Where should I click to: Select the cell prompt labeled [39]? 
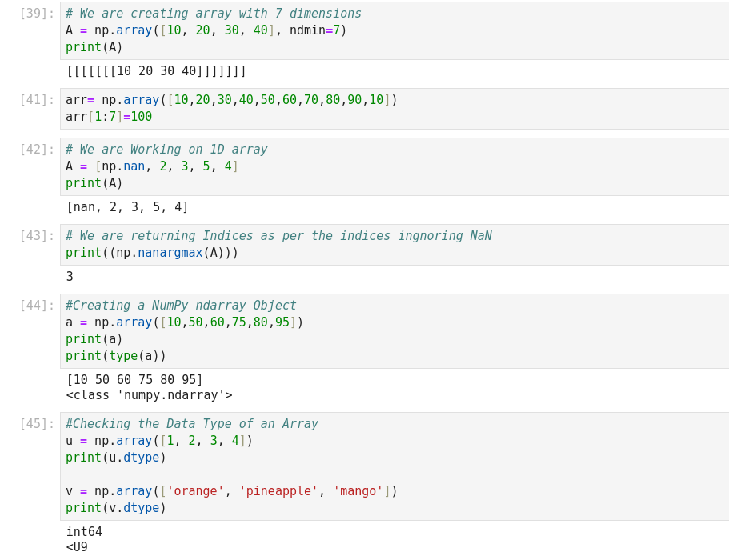pos(37,14)
